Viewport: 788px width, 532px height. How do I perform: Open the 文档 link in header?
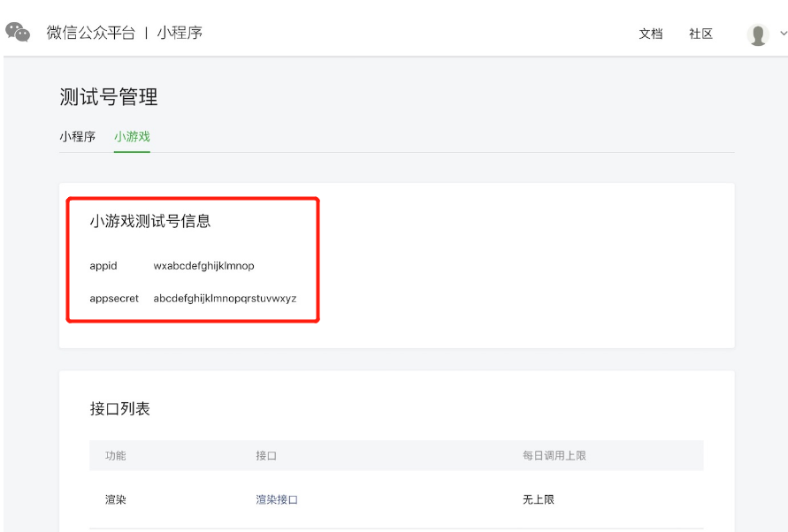tap(651, 34)
